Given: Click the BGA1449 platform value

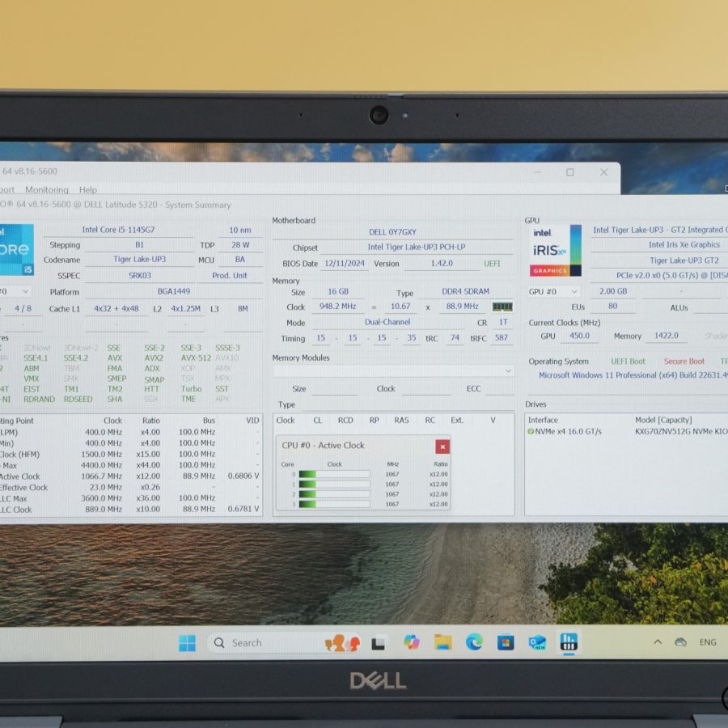Looking at the screenshot, I should point(174,291).
